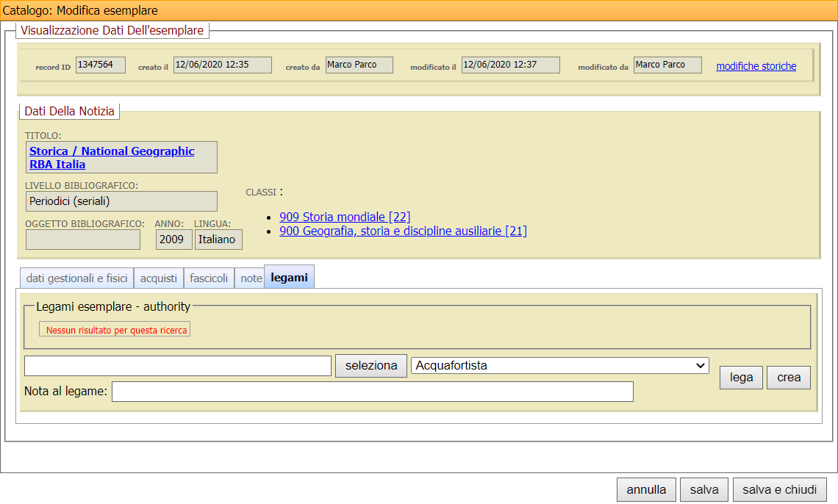Click the crea button

point(789,378)
